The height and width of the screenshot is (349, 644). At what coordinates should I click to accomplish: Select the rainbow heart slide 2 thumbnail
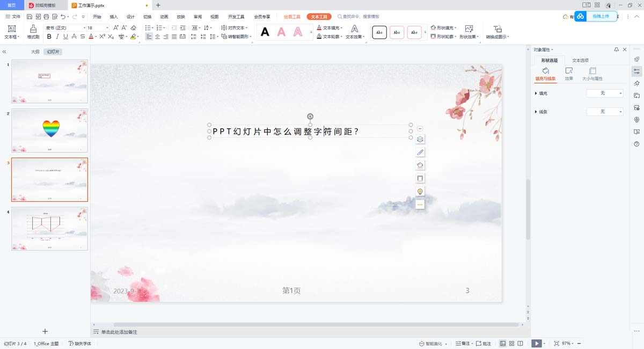click(x=50, y=130)
